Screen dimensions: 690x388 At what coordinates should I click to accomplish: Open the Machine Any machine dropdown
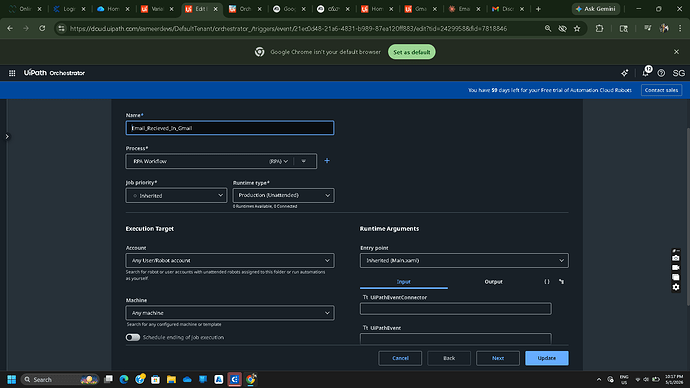(x=230, y=313)
